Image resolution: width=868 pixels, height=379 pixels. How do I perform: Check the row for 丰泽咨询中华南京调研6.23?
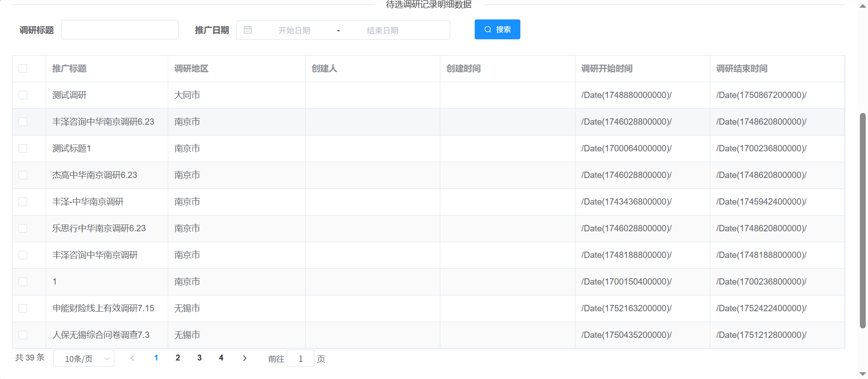point(23,122)
